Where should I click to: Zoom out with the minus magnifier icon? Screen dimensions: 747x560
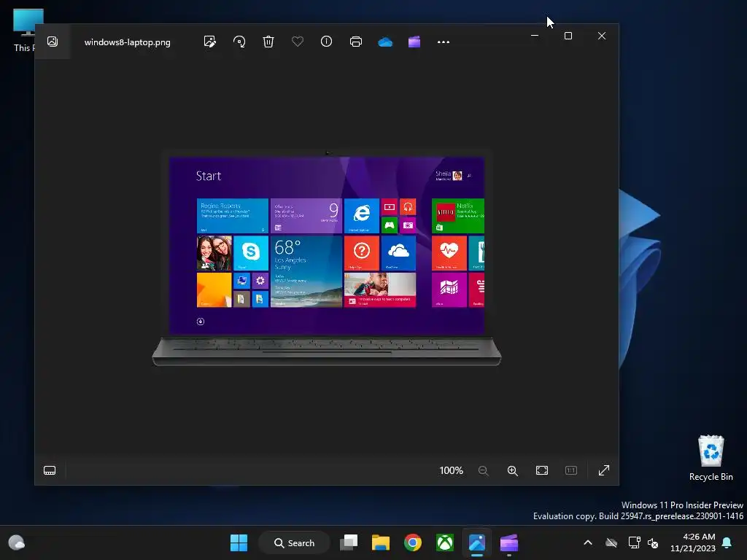point(484,470)
